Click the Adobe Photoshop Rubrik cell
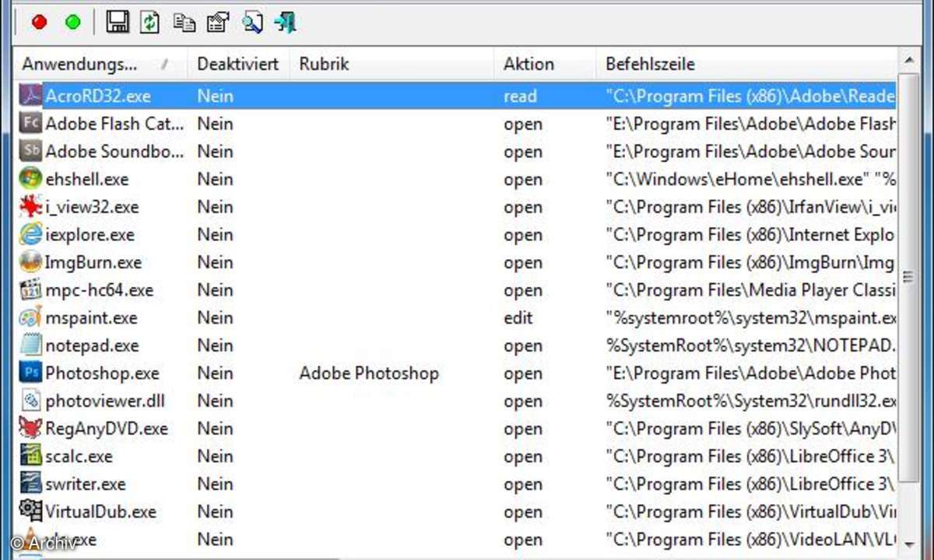The width and height of the screenshot is (934, 560). [369, 373]
